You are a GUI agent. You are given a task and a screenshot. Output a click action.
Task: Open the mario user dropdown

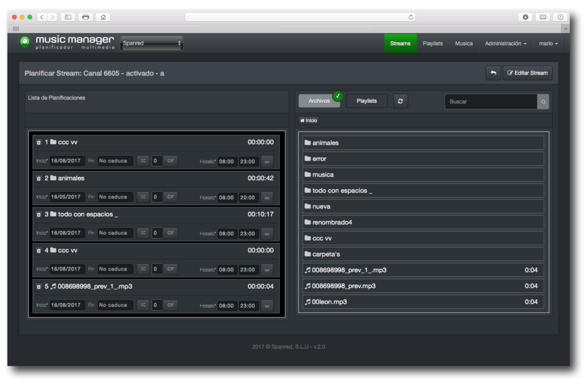coord(548,44)
